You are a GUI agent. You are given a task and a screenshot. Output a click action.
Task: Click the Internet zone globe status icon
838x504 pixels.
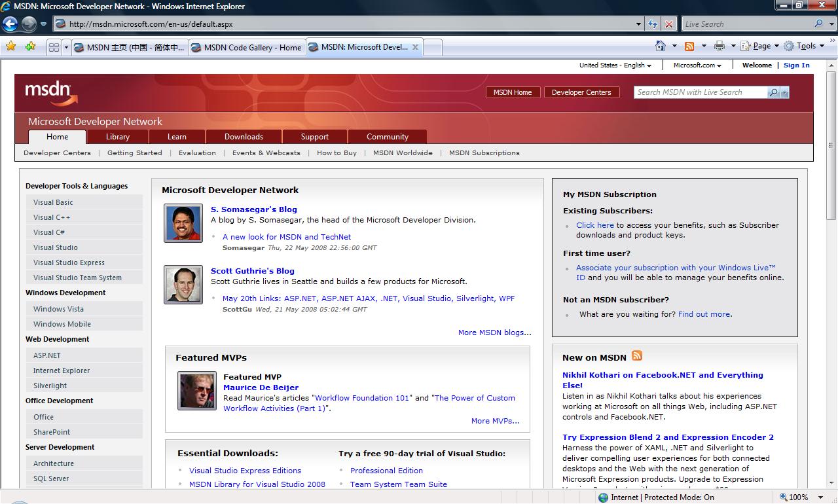[x=603, y=497]
